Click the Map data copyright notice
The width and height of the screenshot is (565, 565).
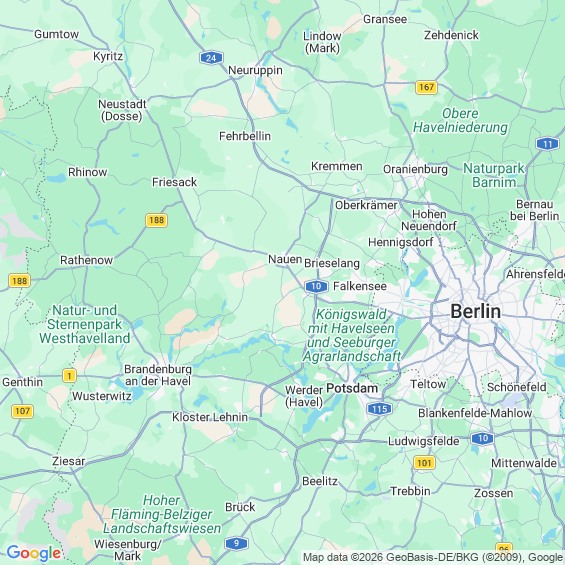point(433,557)
